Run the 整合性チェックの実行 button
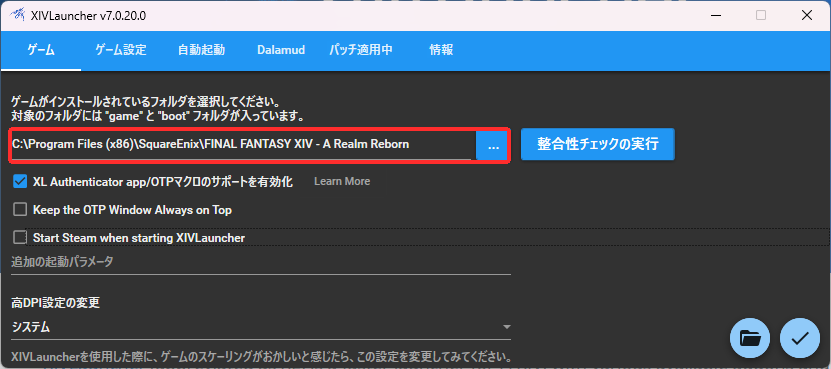The image size is (831, 369). click(598, 144)
